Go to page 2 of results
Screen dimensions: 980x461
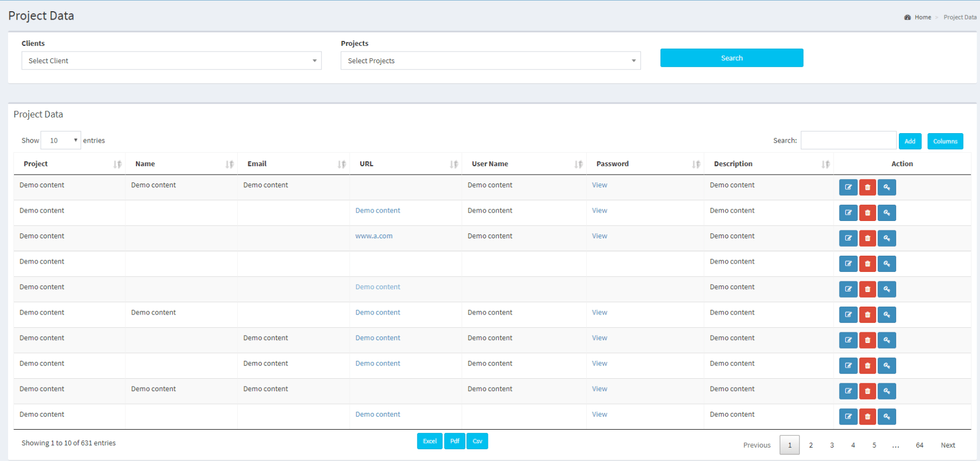pyautogui.click(x=811, y=445)
